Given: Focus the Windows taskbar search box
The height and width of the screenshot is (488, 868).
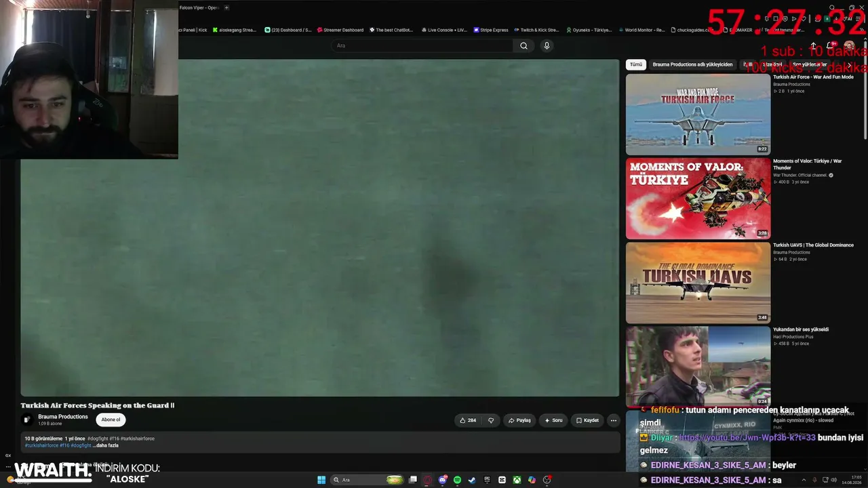Looking at the screenshot, I should pos(367,480).
